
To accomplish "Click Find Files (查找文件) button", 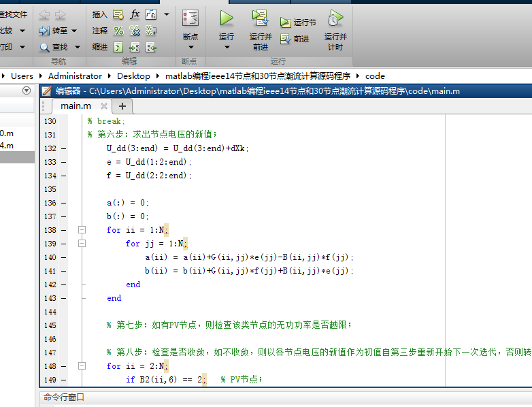I will 14,14.
